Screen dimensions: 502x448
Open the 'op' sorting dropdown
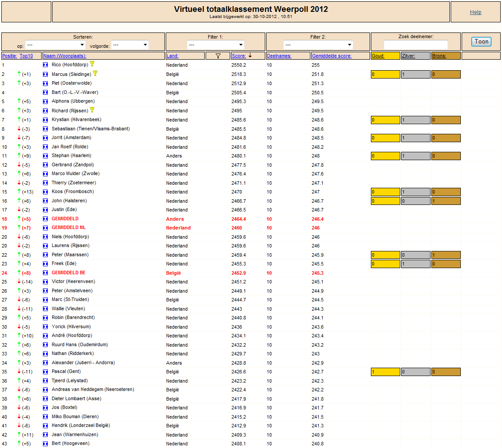click(x=55, y=45)
